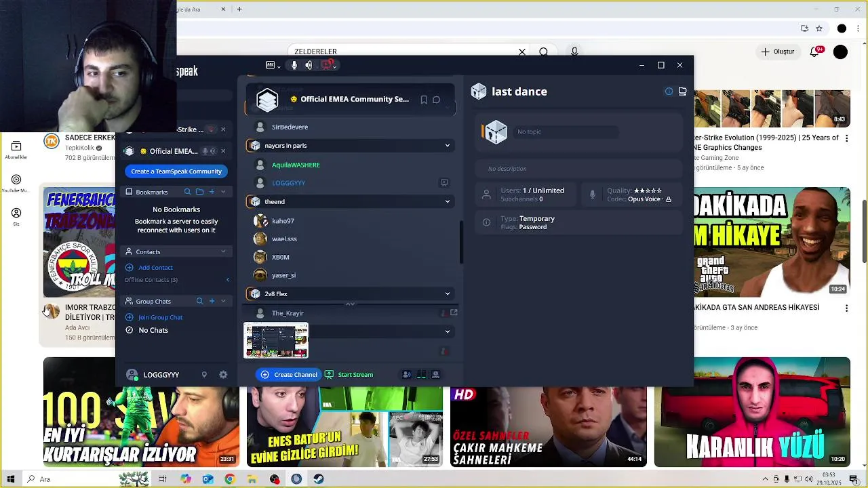
Task: Add a new bookmark folder
Action: coord(199,192)
